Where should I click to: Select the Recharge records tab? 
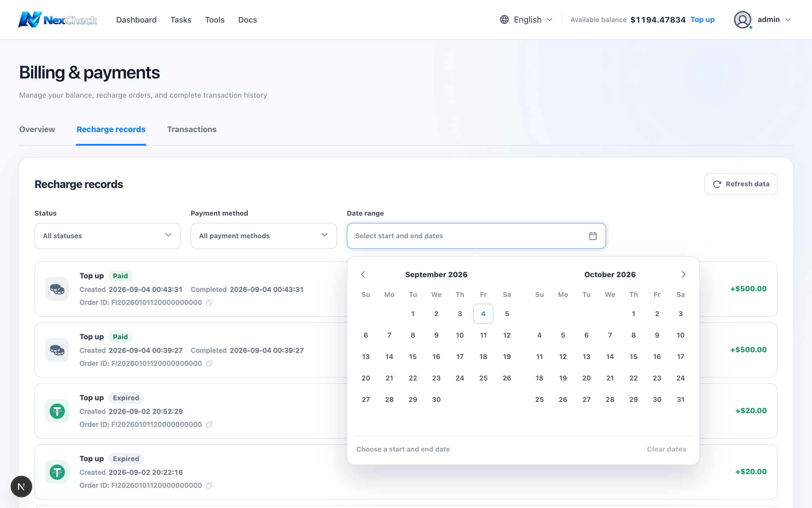tap(111, 129)
